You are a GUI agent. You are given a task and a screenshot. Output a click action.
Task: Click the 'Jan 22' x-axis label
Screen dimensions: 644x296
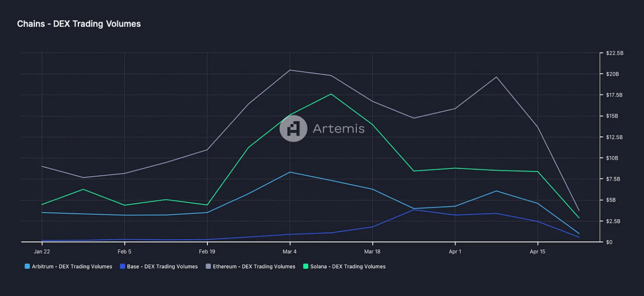click(42, 252)
